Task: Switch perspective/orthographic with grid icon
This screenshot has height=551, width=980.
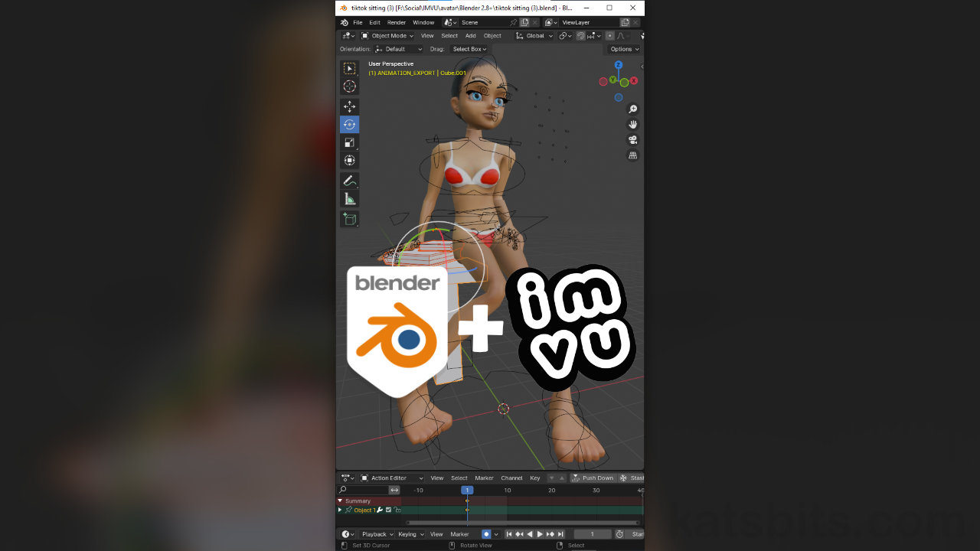Action: click(x=633, y=155)
